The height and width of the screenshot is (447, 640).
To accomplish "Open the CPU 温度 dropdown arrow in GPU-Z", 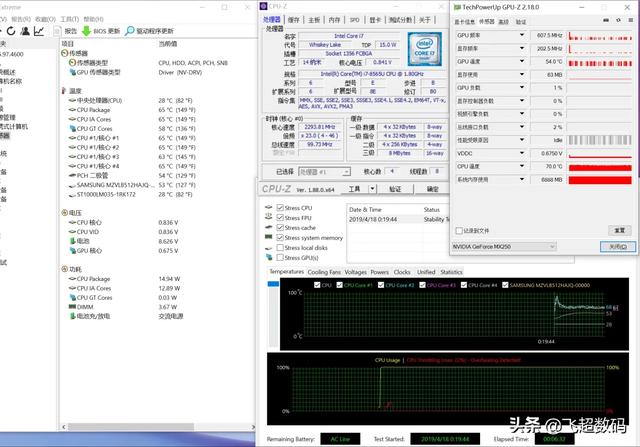I will [522, 166].
